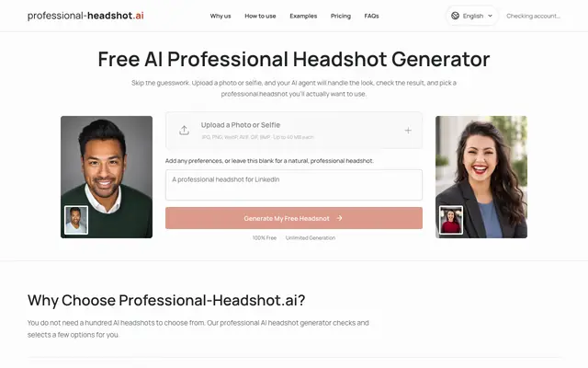Screen dimensions: 588x368
Task: Click the professional-headshot.ai logo
Action: [85, 16]
